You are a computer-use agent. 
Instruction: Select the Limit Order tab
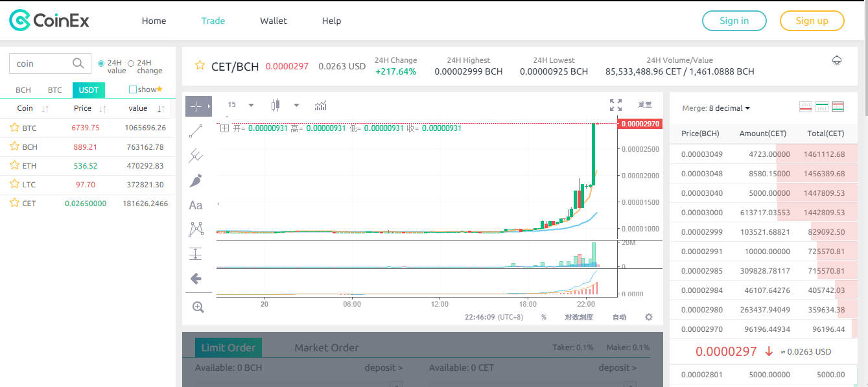pos(228,347)
